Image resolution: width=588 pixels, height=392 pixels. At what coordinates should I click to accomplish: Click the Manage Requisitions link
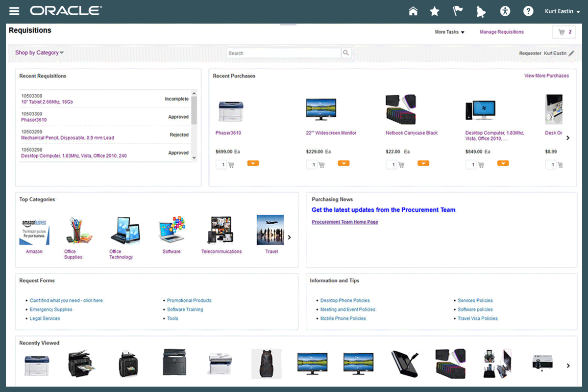coord(501,32)
